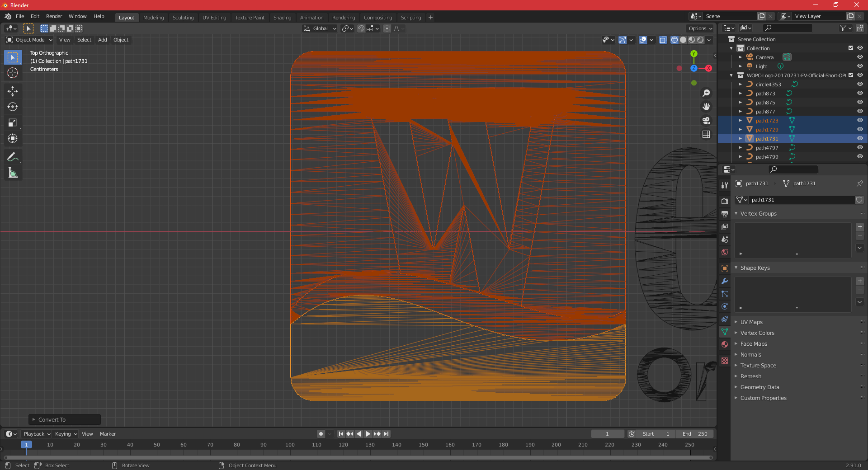
Task: Open the World properties tab
Action: pos(725,252)
